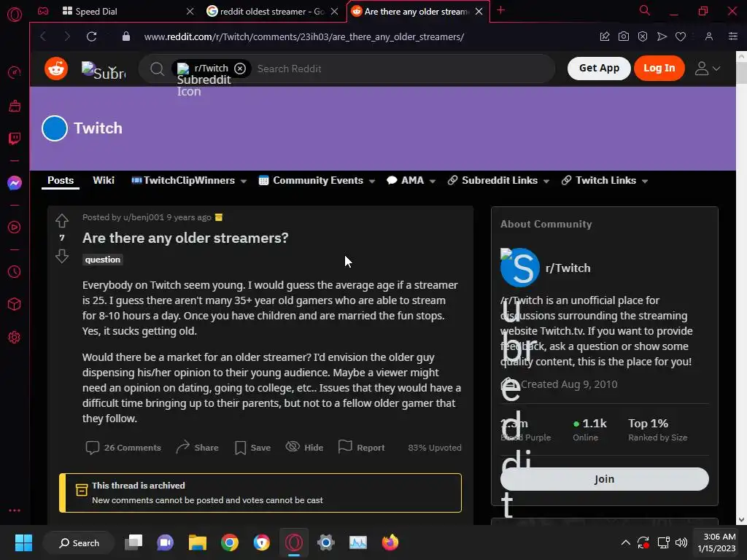Viewport: 747px width, 560px height.
Task: Open Opera My Flow send icon
Action: pyautogui.click(x=662, y=36)
